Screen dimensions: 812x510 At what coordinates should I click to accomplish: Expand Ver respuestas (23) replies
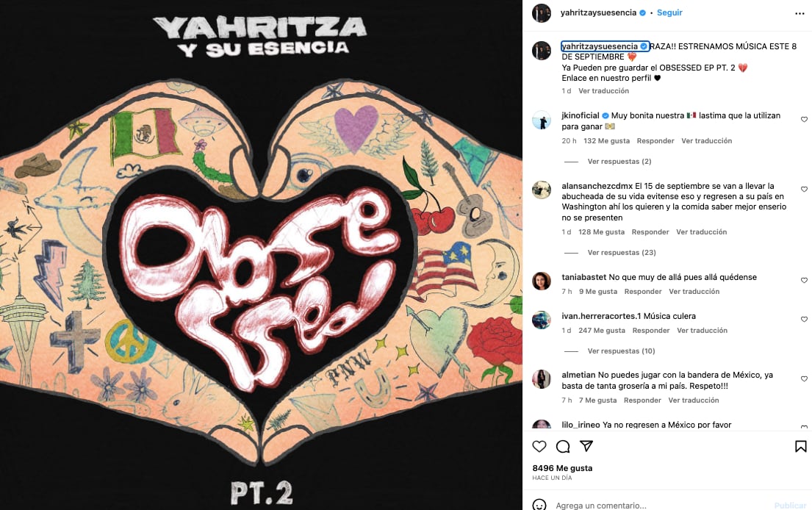(622, 253)
